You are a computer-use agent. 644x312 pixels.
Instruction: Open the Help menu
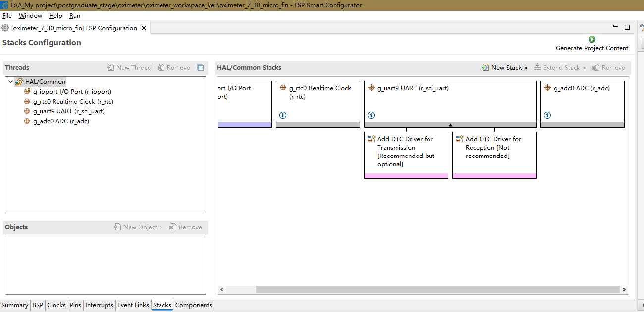tap(55, 16)
